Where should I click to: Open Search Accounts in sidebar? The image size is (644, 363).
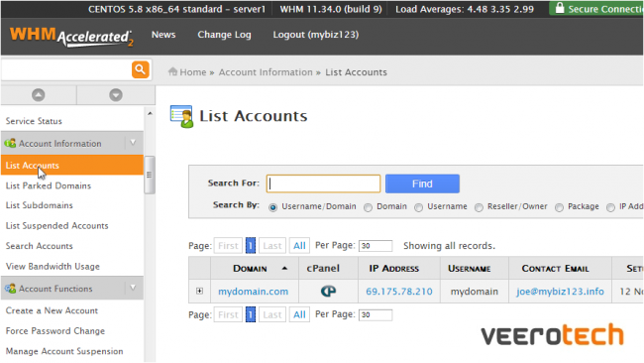click(39, 246)
